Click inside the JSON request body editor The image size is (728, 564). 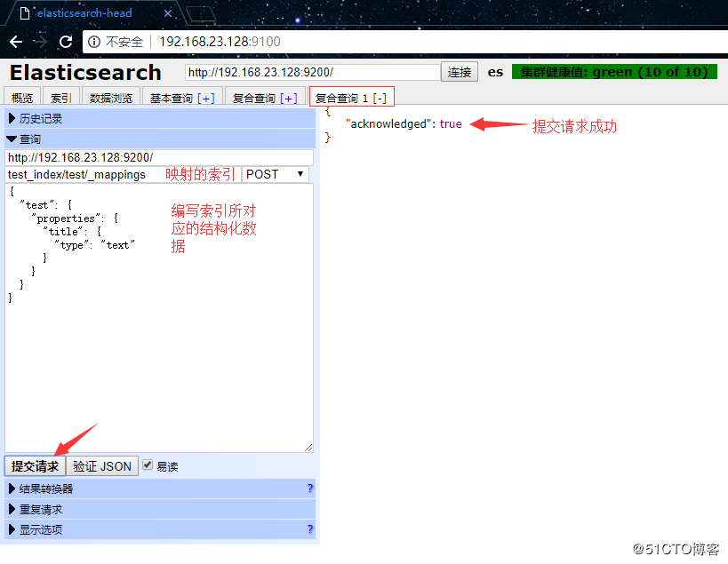(159, 318)
